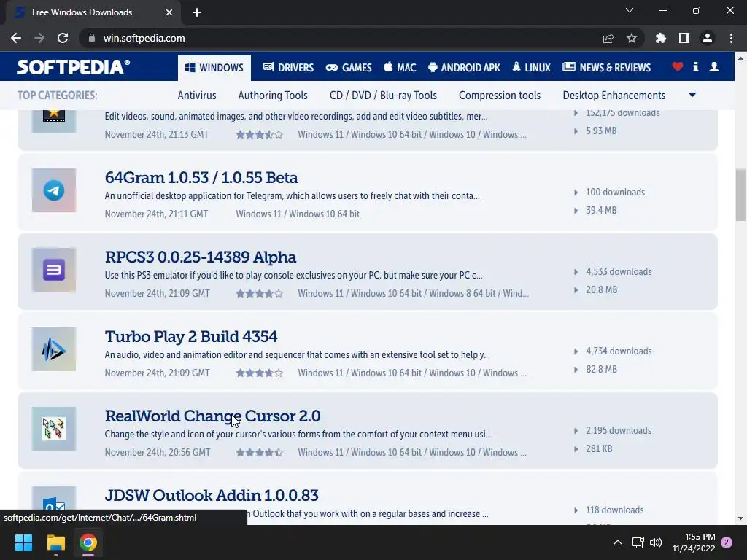Open the red heart favorites icon
Viewport: 747px width, 560px height.
pyautogui.click(x=678, y=67)
